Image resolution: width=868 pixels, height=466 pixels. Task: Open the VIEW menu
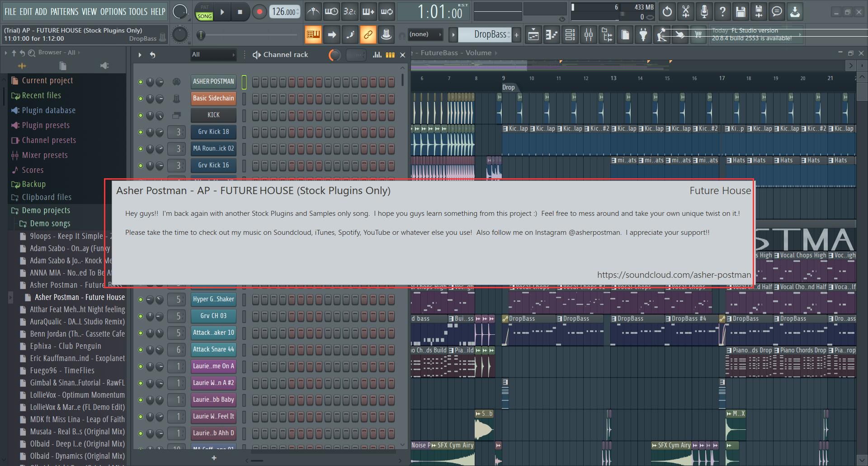[89, 12]
